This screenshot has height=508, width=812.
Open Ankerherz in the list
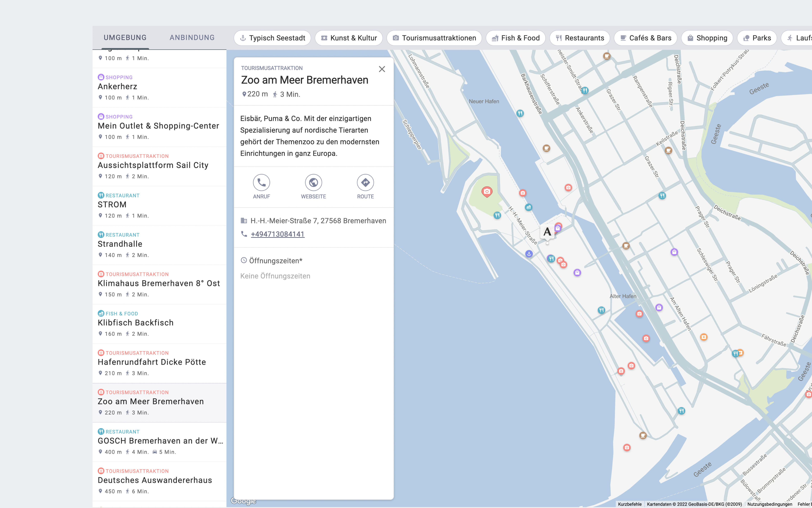pos(159,88)
